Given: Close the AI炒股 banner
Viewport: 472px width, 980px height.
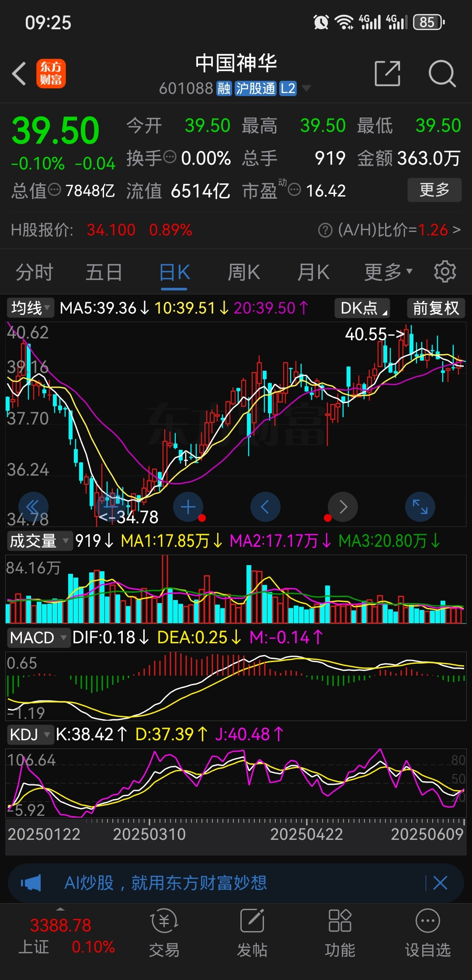Looking at the screenshot, I should pos(440,883).
